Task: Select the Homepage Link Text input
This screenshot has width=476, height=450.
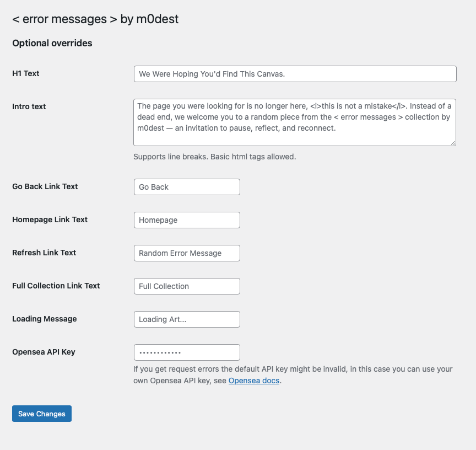Action: 187,220
